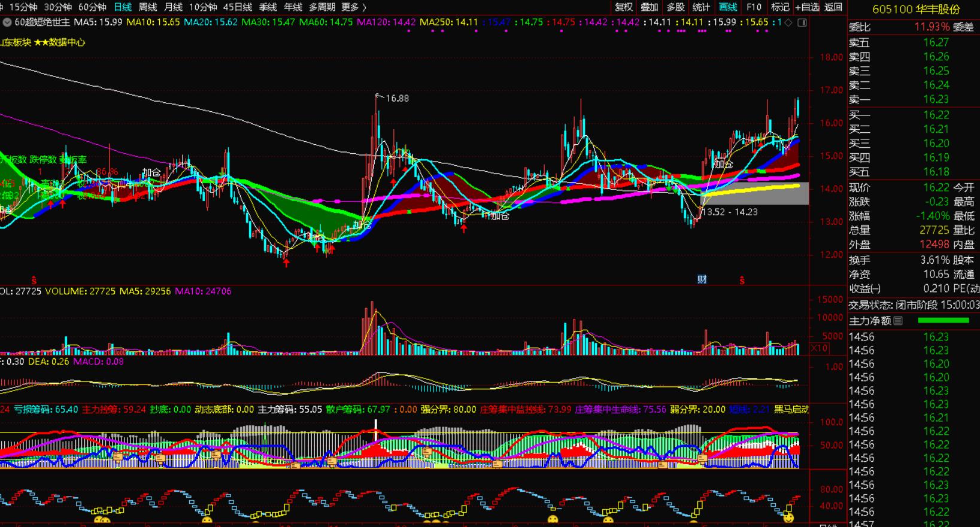Click the 叠加 overlay button
980x527 pixels.
coord(650,7)
